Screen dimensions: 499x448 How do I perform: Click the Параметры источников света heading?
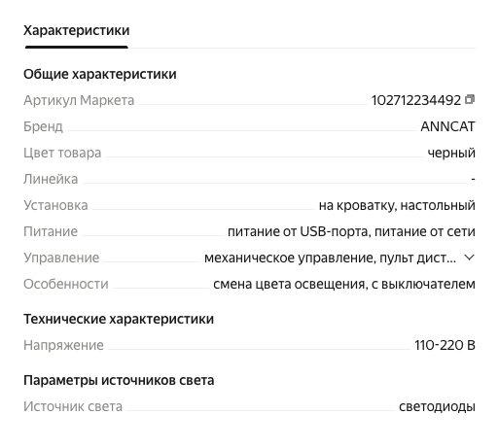point(119,380)
